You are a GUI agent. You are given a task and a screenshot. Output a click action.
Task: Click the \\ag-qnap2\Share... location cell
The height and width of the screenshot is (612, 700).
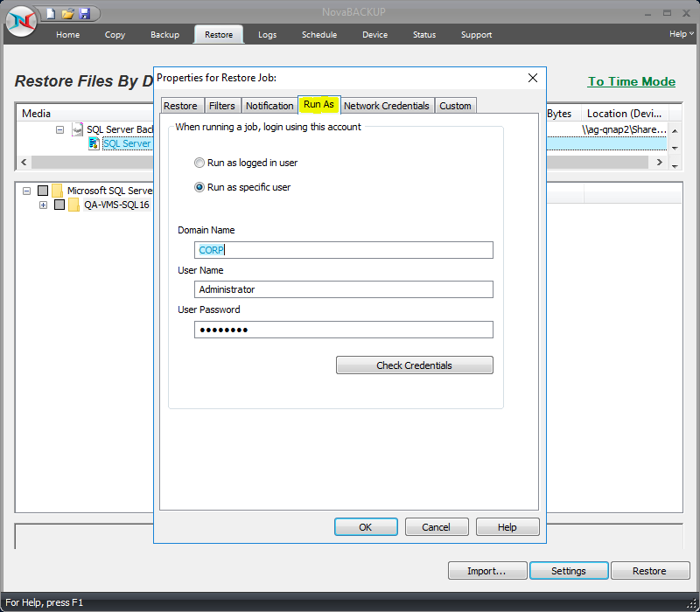(624, 129)
